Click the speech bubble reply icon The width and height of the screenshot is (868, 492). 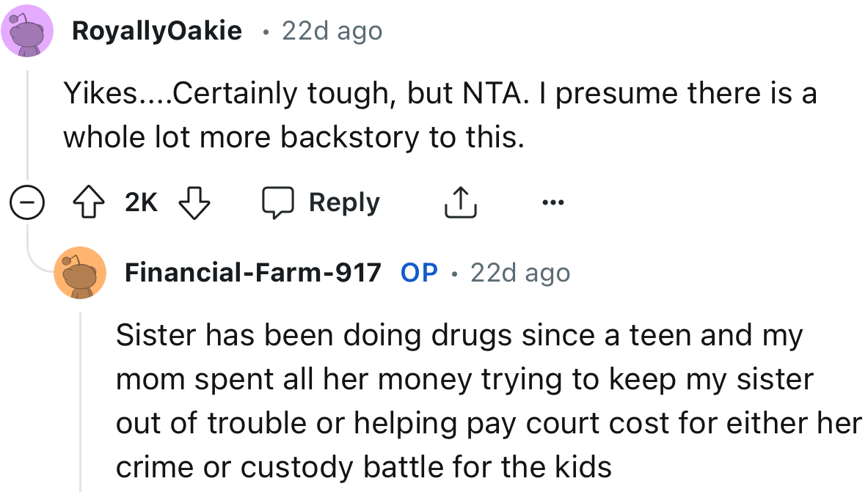click(279, 203)
